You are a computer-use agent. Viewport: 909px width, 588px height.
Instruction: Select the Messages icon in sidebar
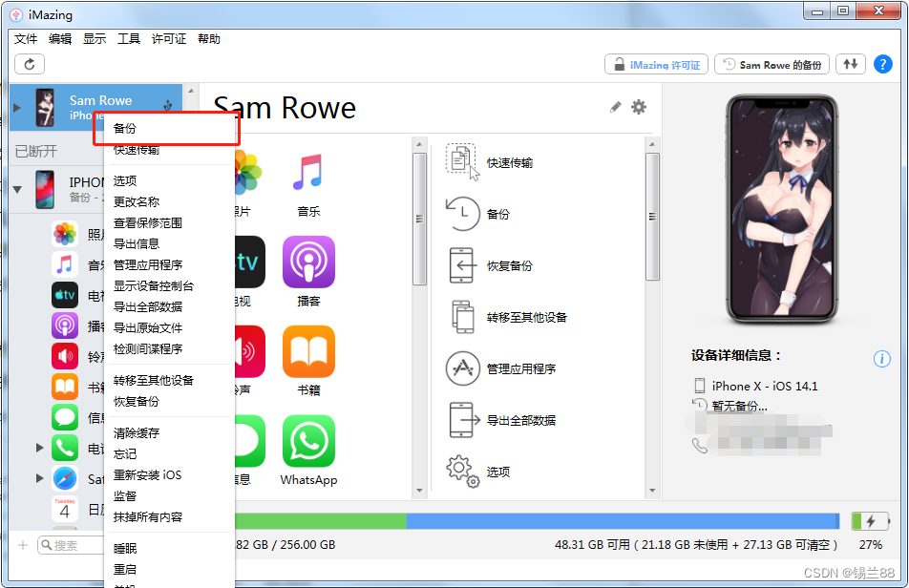[x=65, y=417]
